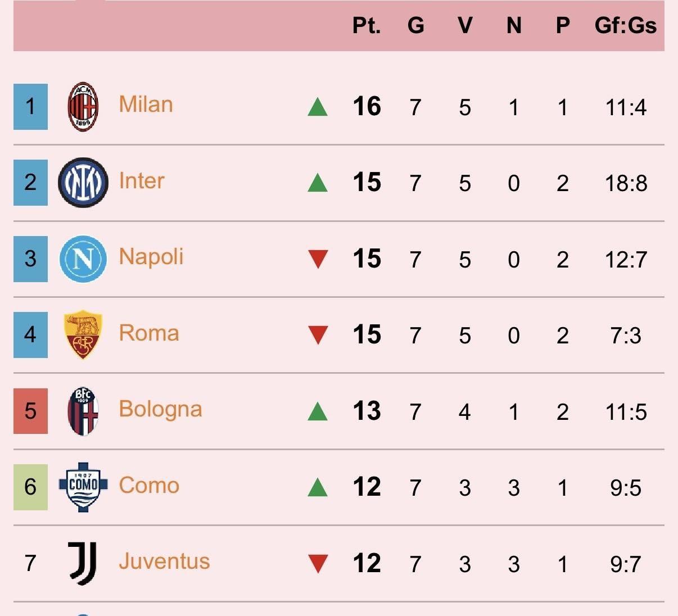678x616 pixels.
Task: Click the blue rank 1 position box
Action: pyautogui.click(x=30, y=107)
